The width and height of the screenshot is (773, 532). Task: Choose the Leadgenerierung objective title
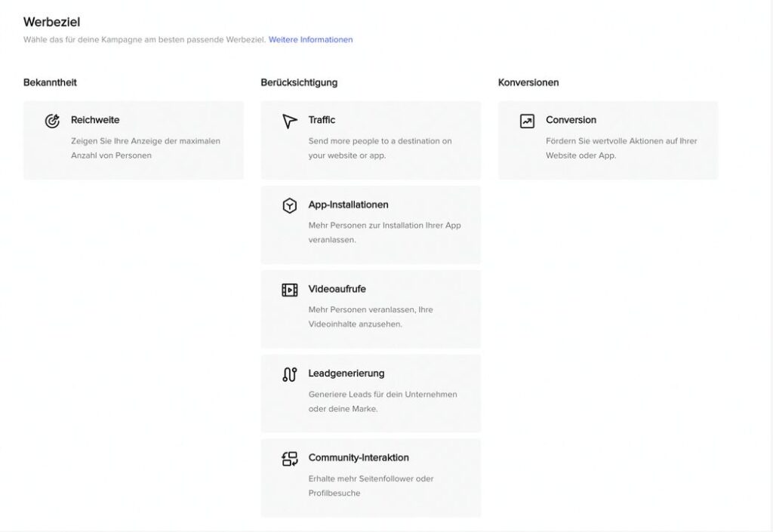346,374
